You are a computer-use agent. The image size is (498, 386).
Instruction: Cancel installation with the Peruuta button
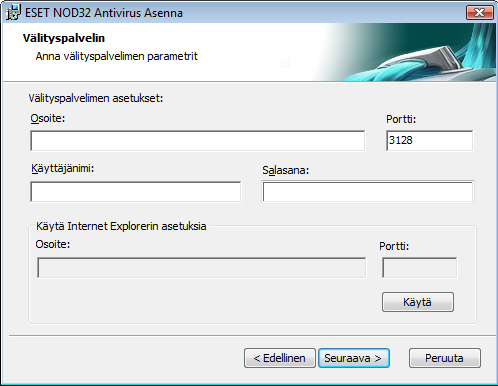445,358
